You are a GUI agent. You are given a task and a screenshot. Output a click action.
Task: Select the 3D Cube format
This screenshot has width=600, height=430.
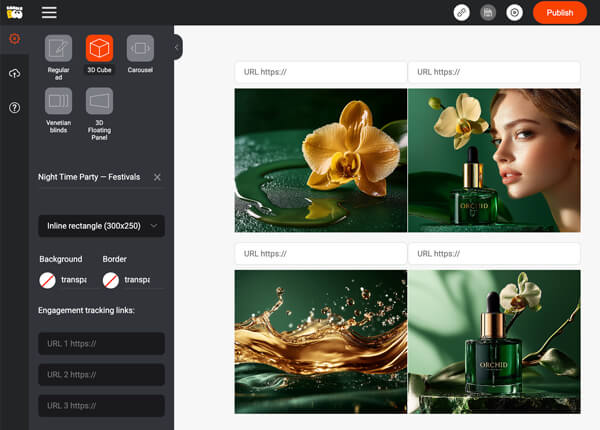pos(99,48)
